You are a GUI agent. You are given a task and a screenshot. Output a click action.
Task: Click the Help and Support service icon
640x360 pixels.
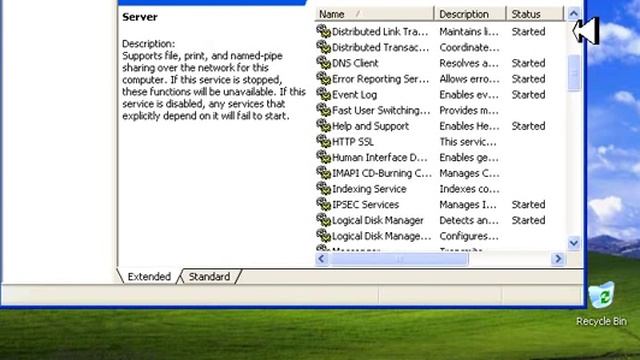coord(323,126)
